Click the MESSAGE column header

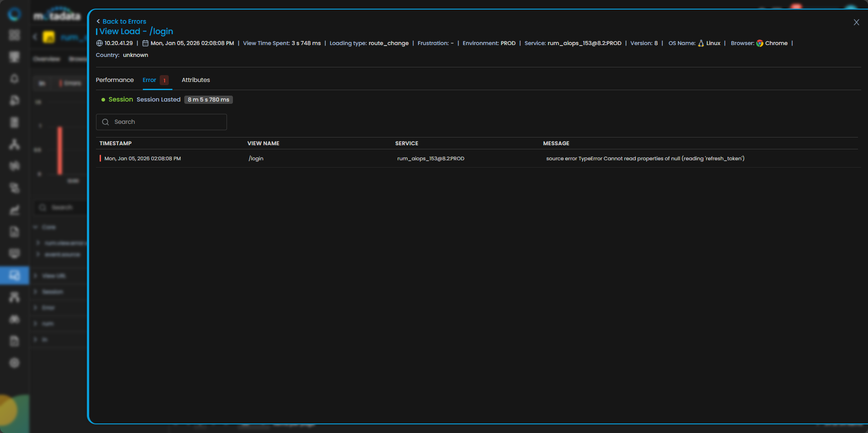[x=556, y=143]
